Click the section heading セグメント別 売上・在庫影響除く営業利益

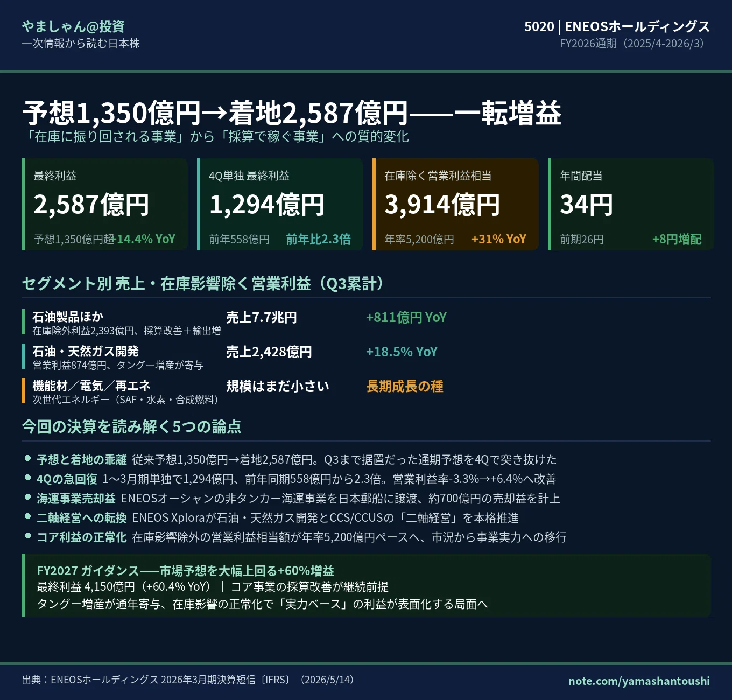click(203, 283)
